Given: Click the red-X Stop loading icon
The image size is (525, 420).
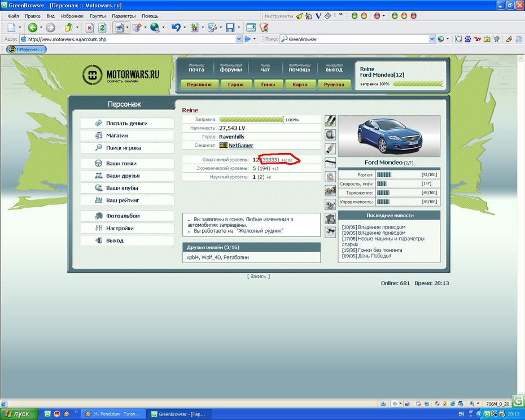Looking at the screenshot, I should pos(89,28).
